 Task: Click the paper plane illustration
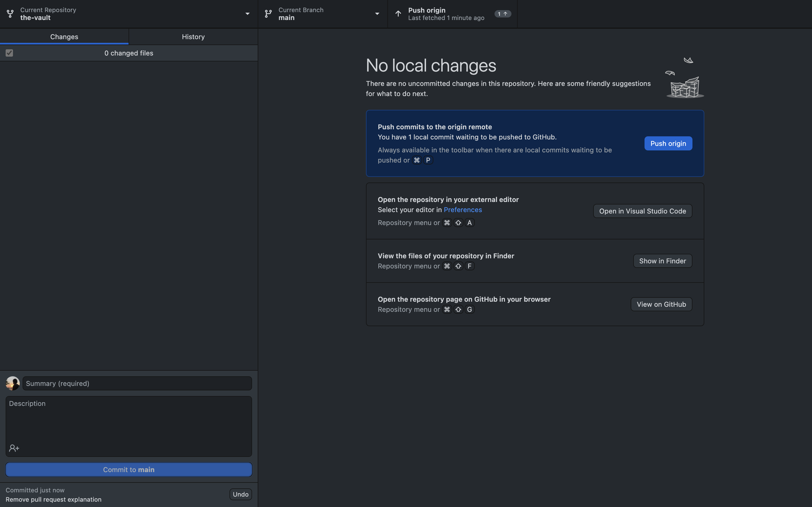point(688,60)
